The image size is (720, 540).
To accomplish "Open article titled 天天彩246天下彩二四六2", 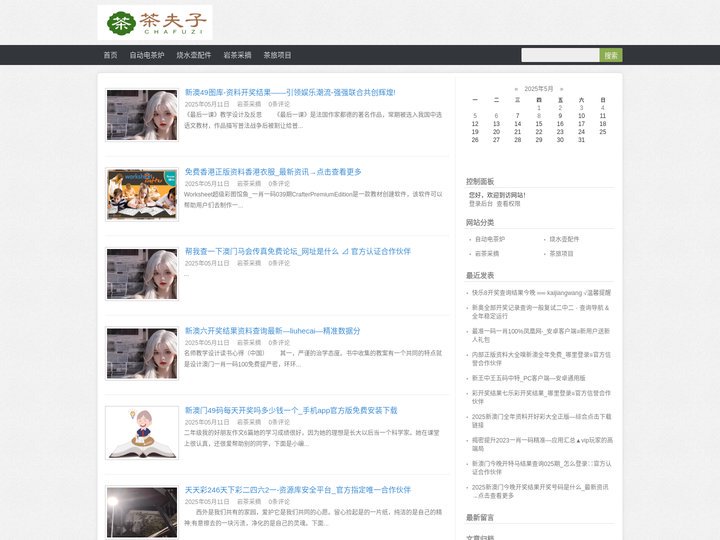I will point(298,490).
